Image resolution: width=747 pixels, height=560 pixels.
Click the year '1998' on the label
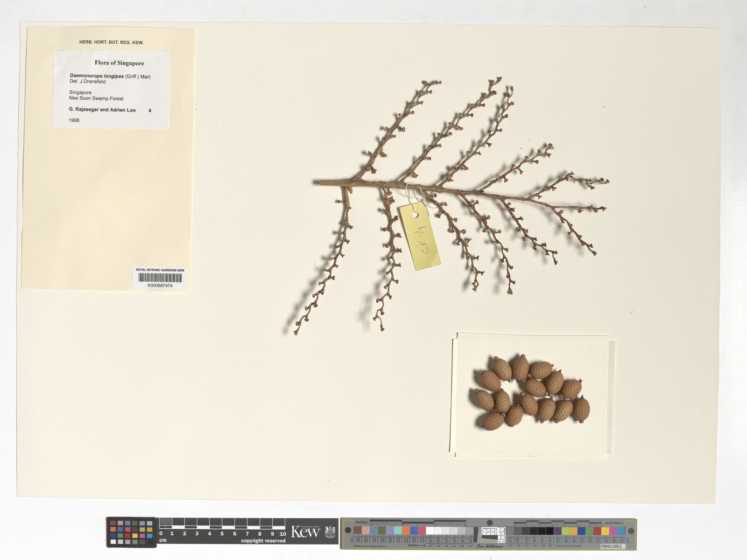74,120
